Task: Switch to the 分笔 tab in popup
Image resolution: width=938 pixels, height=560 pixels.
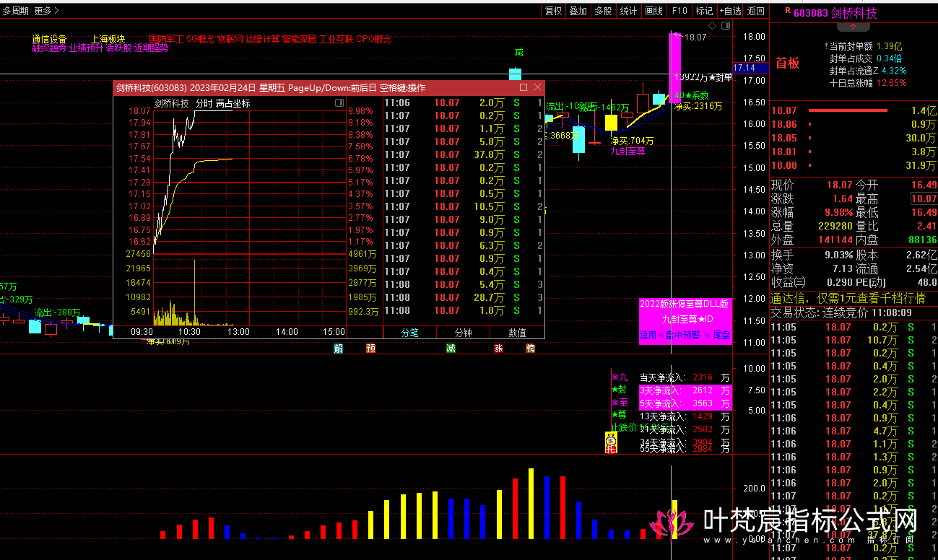Action: 410,333
